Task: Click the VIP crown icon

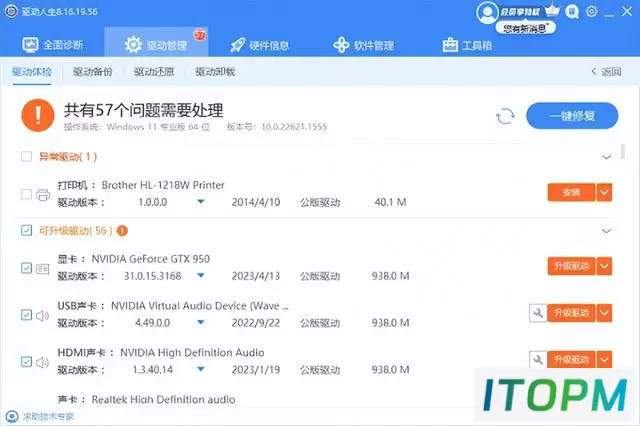Action: coord(552,11)
